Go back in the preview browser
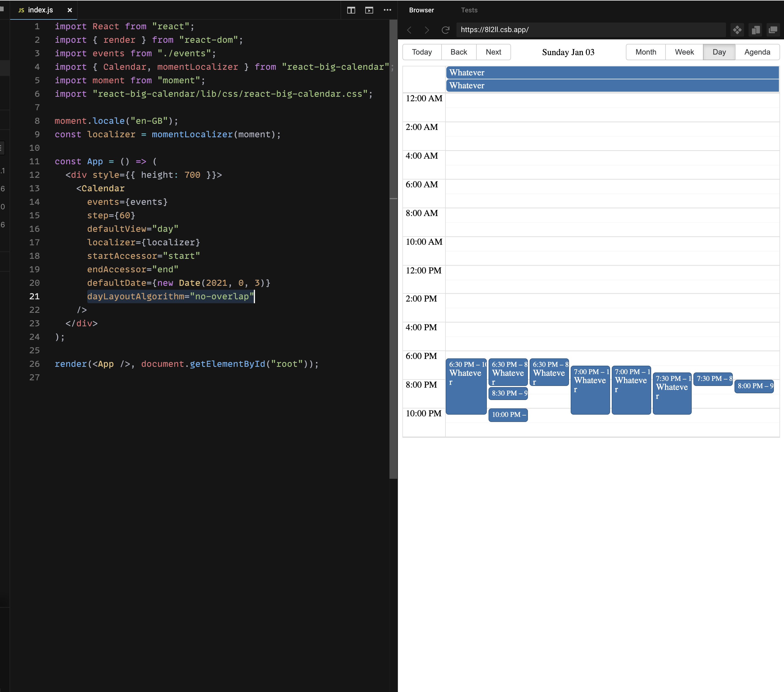784x692 pixels. click(x=409, y=30)
